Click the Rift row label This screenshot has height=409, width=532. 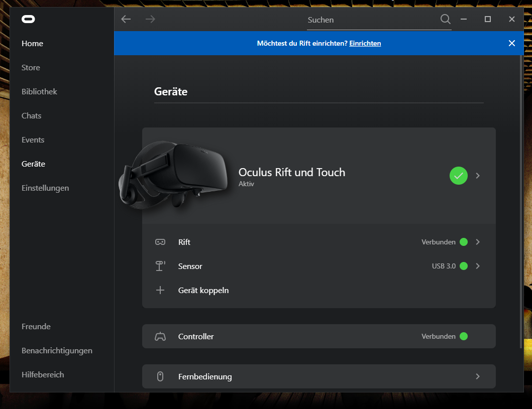coord(184,242)
